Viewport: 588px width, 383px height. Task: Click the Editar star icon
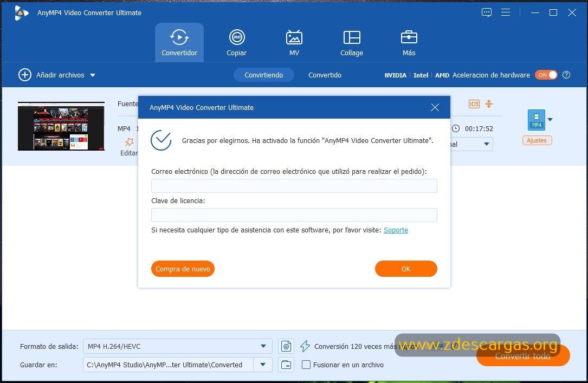pyautogui.click(x=130, y=142)
